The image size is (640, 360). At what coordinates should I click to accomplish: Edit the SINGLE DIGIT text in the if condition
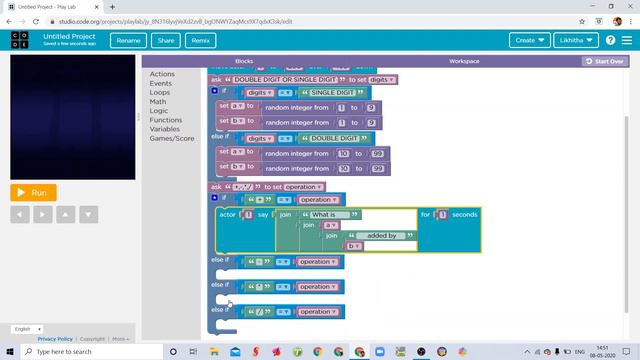pyautogui.click(x=332, y=93)
